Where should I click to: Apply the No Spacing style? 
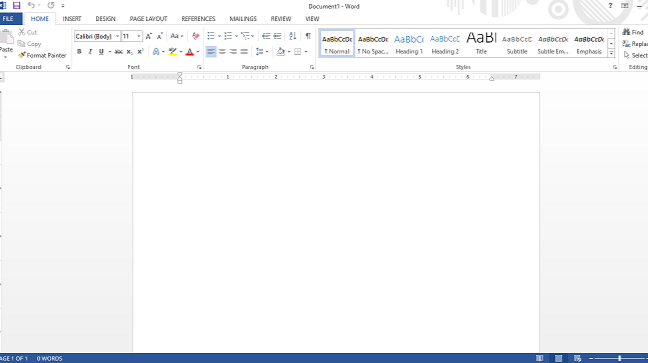point(373,43)
